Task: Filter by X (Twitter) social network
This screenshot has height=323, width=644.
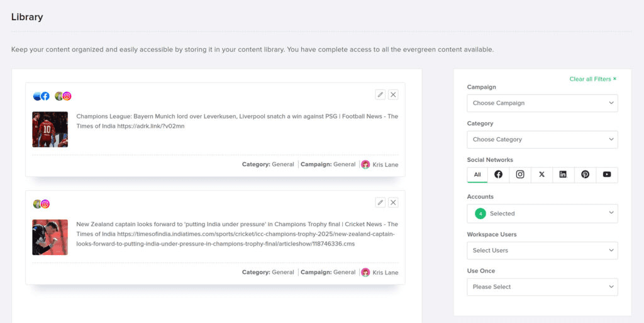Action: [541, 174]
